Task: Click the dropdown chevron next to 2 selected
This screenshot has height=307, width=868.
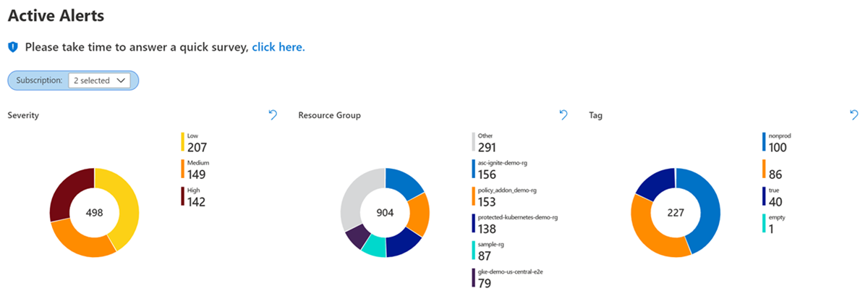Action: point(121,80)
